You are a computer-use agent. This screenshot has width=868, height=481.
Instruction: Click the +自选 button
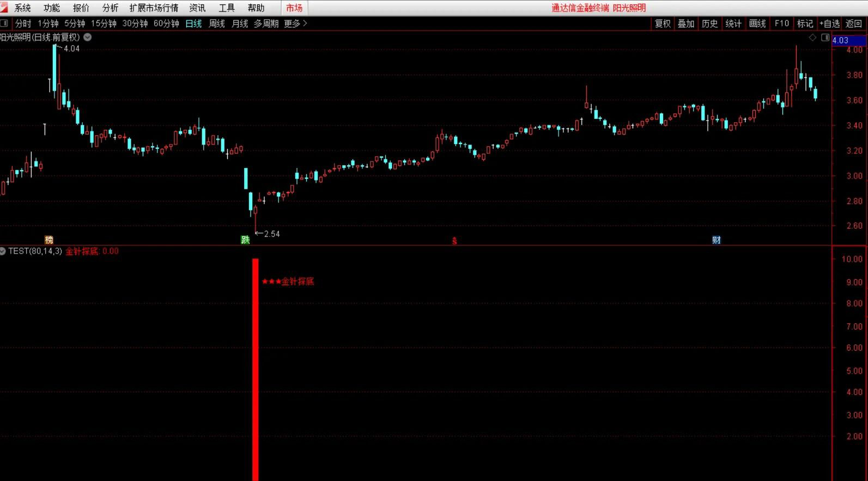pos(829,23)
